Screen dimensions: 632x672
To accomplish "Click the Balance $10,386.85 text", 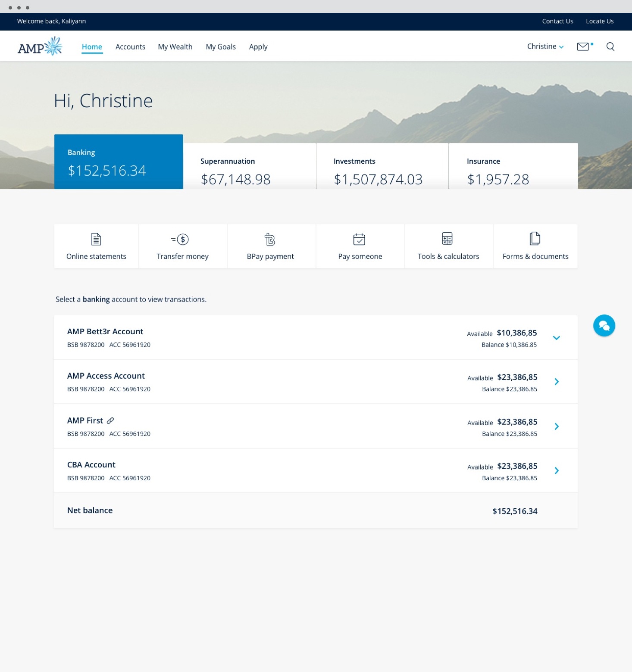I will click(x=509, y=345).
